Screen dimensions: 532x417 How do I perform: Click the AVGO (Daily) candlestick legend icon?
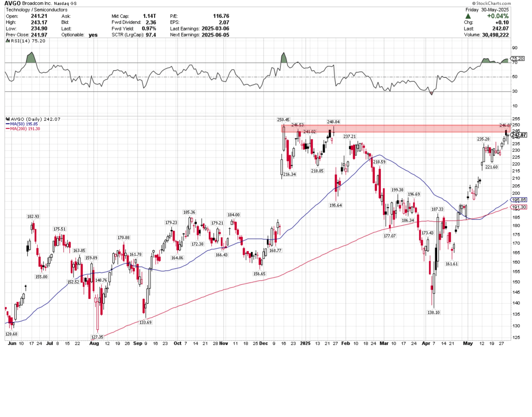pyautogui.click(x=8, y=119)
